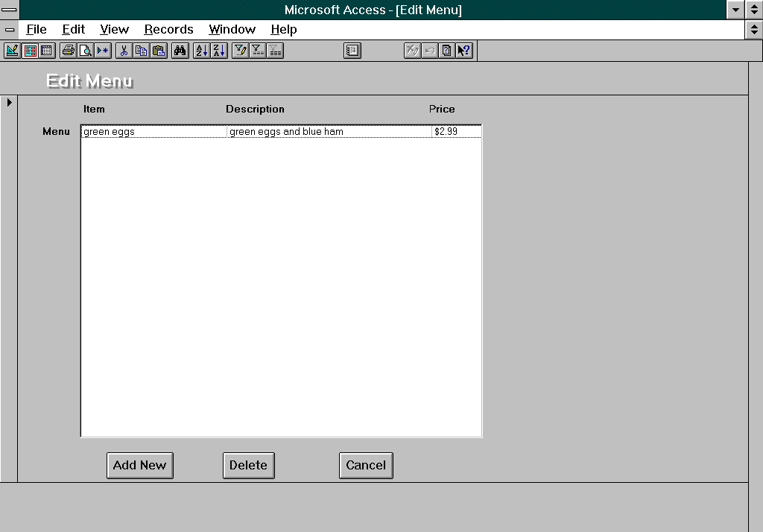Click the $2.99 Price field
Viewport: 763px width, 532px height.
(456, 132)
